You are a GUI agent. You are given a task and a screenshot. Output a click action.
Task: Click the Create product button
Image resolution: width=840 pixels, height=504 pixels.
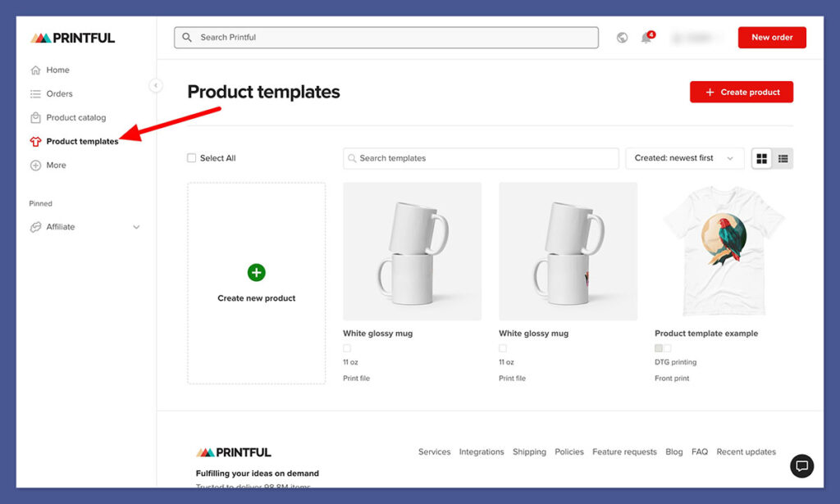741,92
